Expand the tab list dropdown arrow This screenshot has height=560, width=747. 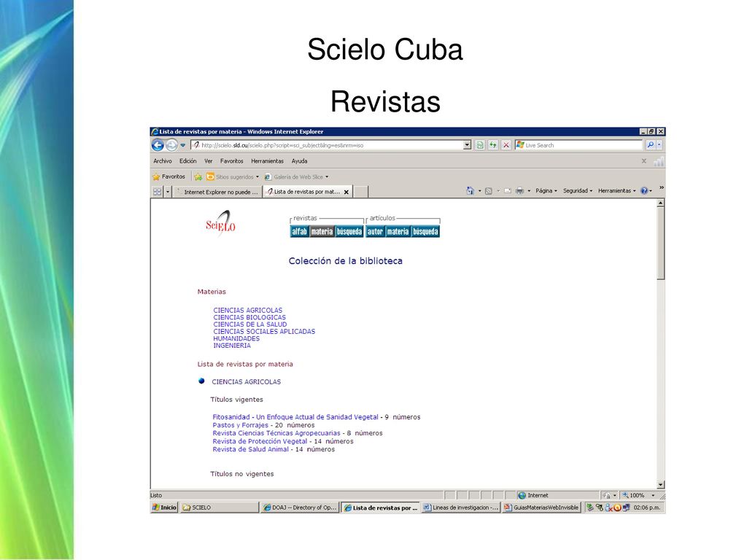click(x=168, y=192)
